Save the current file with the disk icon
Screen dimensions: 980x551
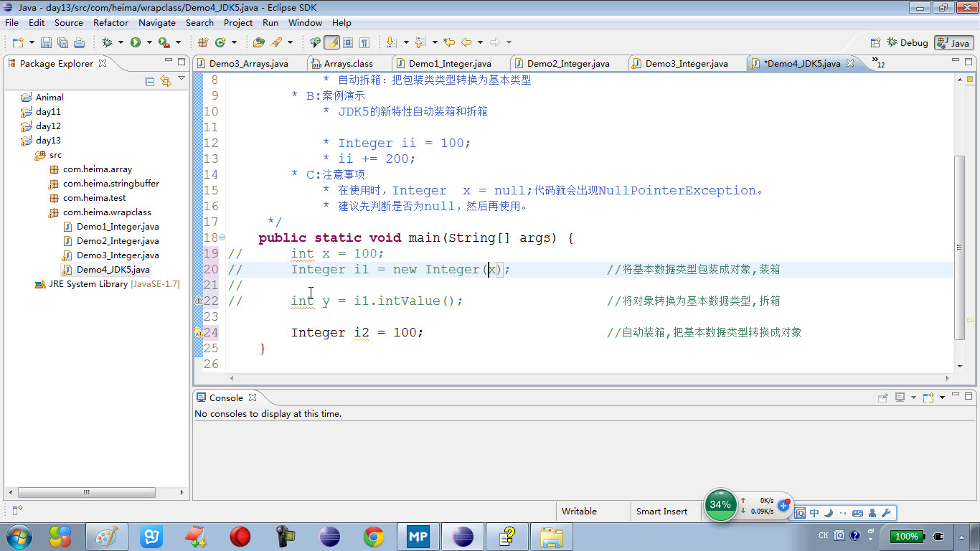click(46, 43)
